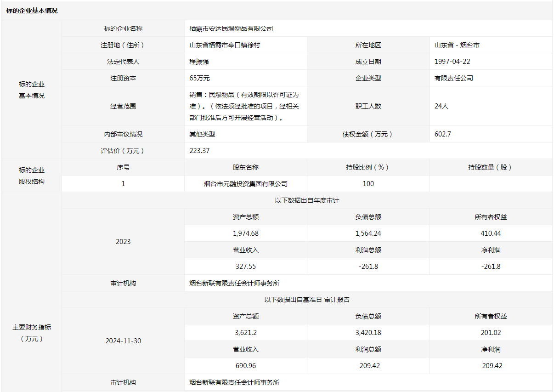554x392 pixels.
Task: Click the 2024-11-30 benchmark date cell
Action: pyautogui.click(x=123, y=341)
